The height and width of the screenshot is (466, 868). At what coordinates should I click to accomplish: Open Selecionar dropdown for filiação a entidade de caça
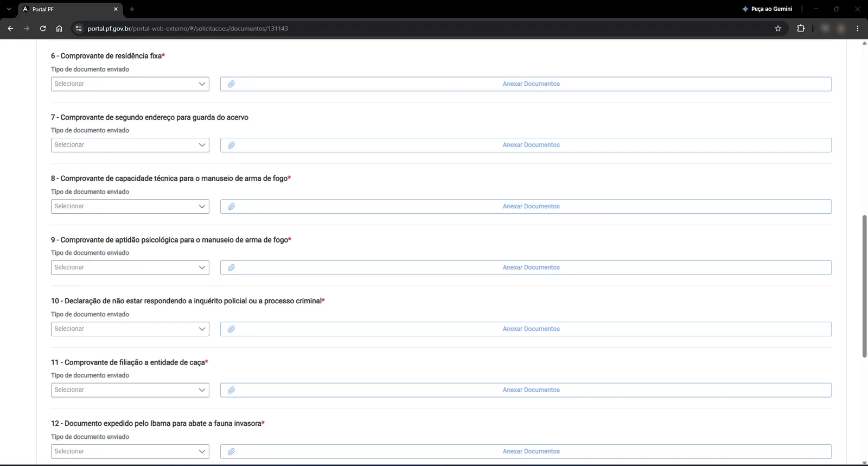pos(130,390)
